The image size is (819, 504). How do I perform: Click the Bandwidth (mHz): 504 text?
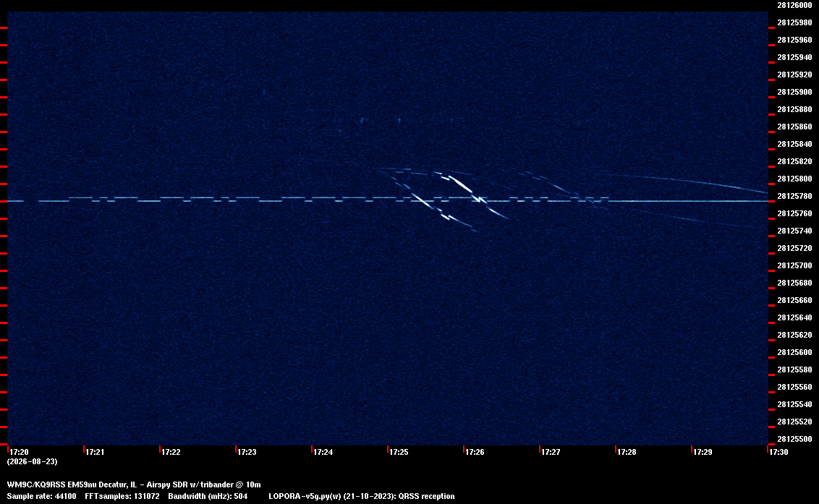(x=208, y=496)
